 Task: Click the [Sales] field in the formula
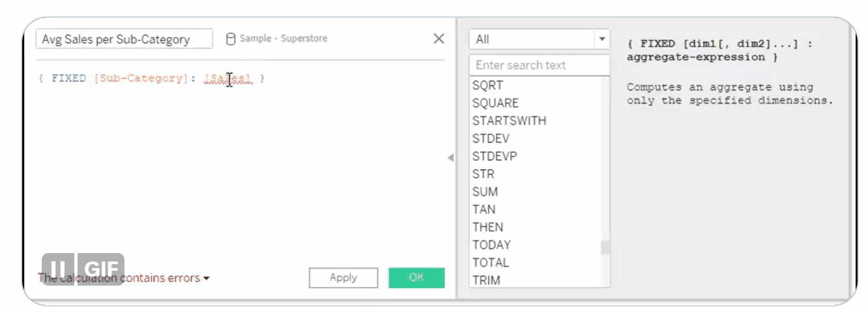coord(227,79)
